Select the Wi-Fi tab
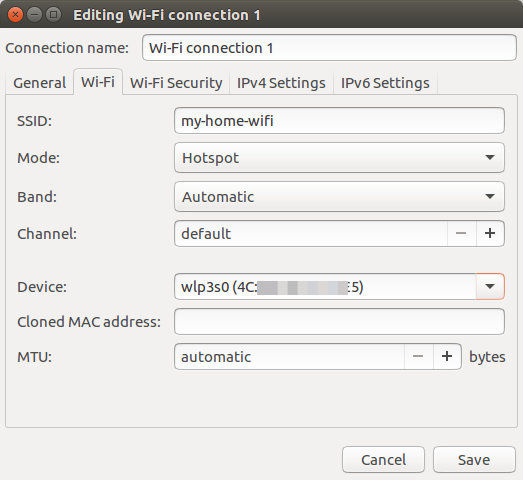The width and height of the screenshot is (523, 480). tap(98, 82)
